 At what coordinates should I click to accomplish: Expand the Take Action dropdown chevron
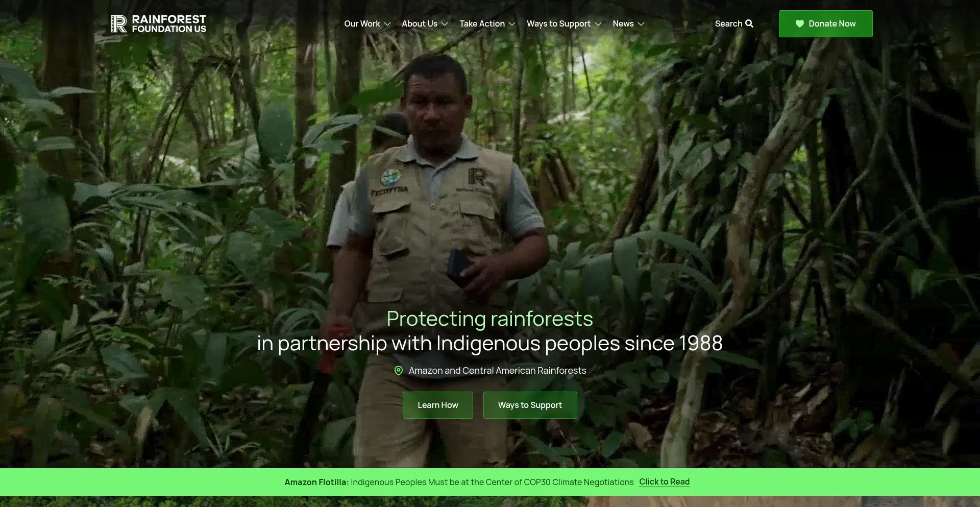[512, 24]
